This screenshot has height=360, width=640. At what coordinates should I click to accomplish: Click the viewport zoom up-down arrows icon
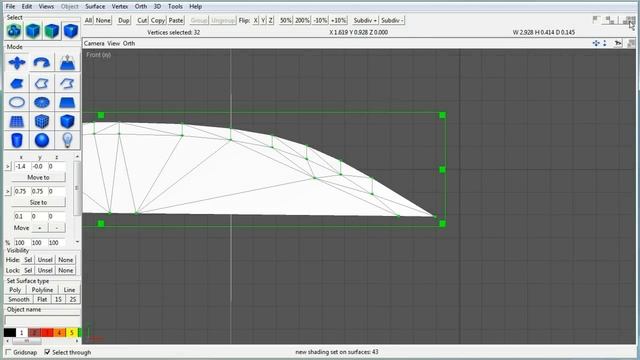pyautogui.click(x=604, y=43)
